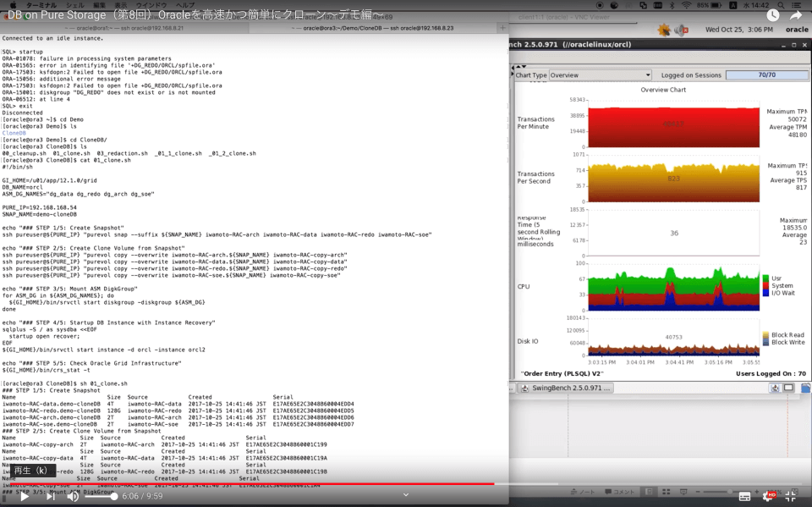
Task: Click the 'SNAP_NAME=demo-cloneDB' line
Action: 40,214
